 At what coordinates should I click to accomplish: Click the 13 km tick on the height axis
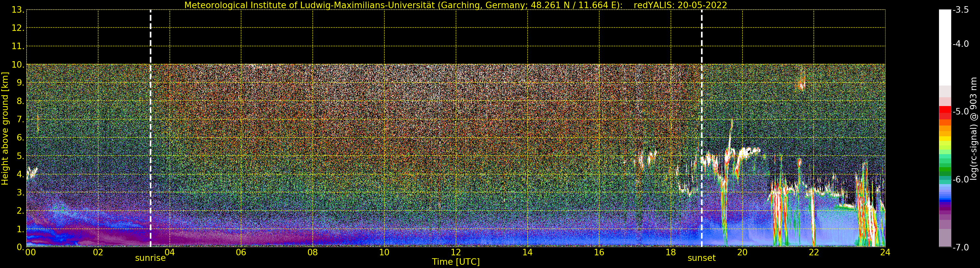click(x=18, y=10)
